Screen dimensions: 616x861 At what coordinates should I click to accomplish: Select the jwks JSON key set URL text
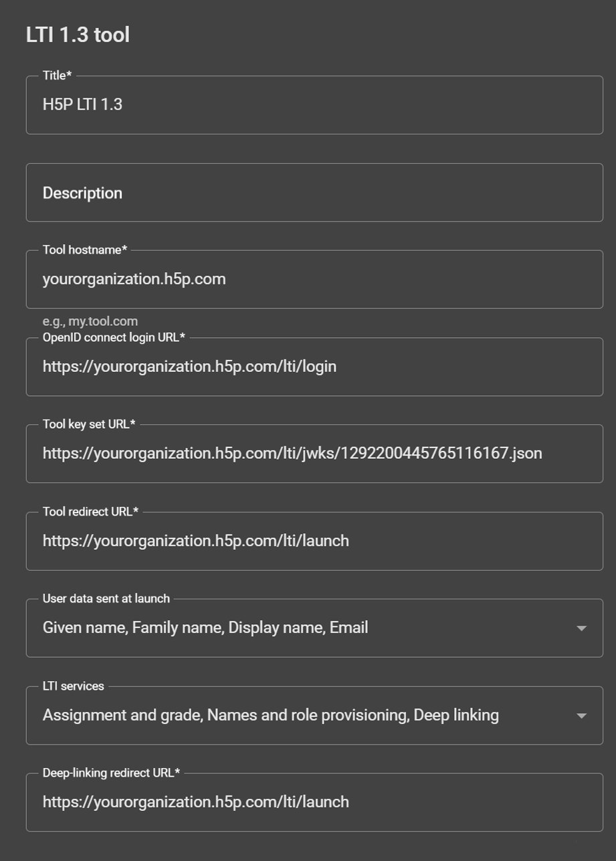[x=292, y=454]
